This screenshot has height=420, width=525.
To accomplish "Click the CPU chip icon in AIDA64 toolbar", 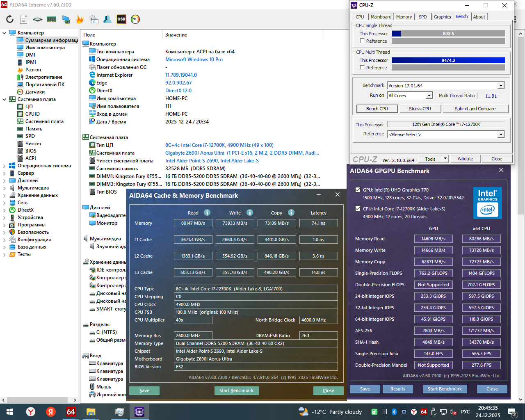I will tap(38, 19).
